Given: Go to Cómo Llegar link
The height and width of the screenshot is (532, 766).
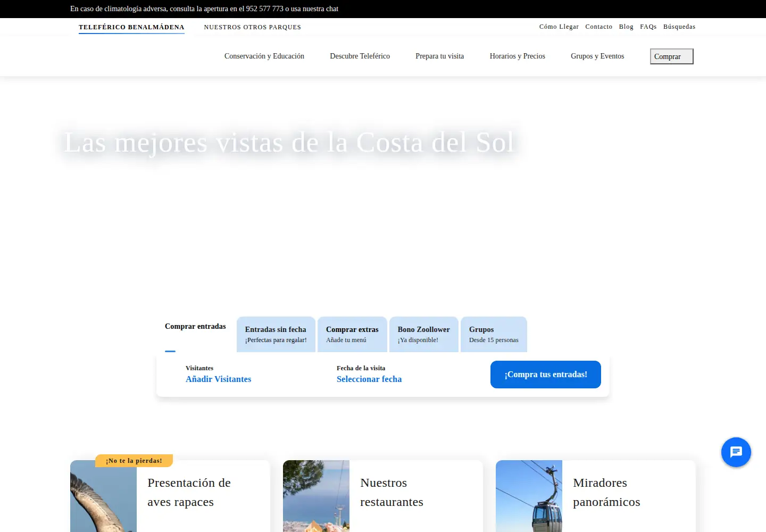Looking at the screenshot, I should tap(559, 27).
